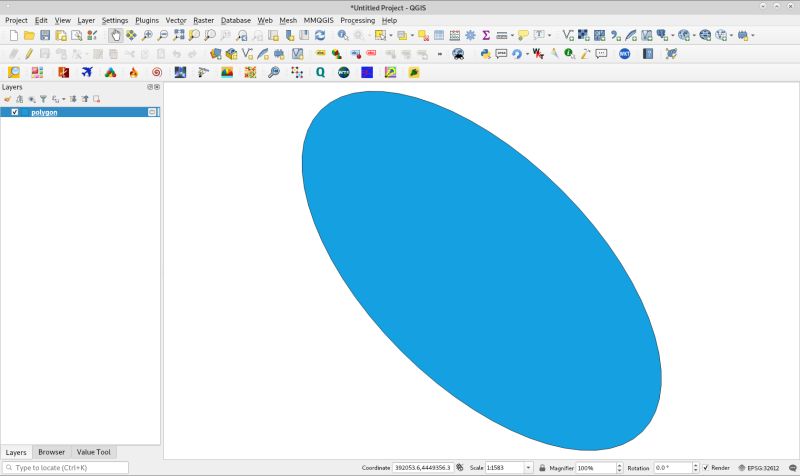Screen dimensions: 800x476
Task: Increase Magnifier value stepper
Action: pos(619,465)
